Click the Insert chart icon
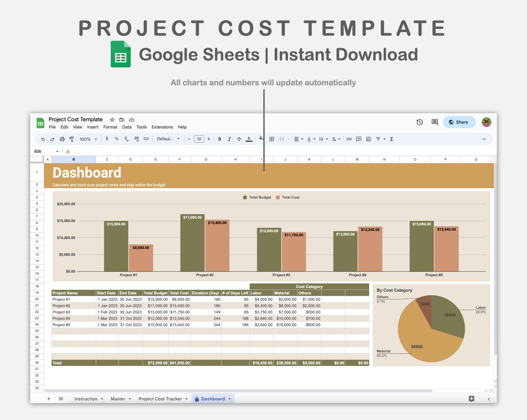 (x=368, y=139)
